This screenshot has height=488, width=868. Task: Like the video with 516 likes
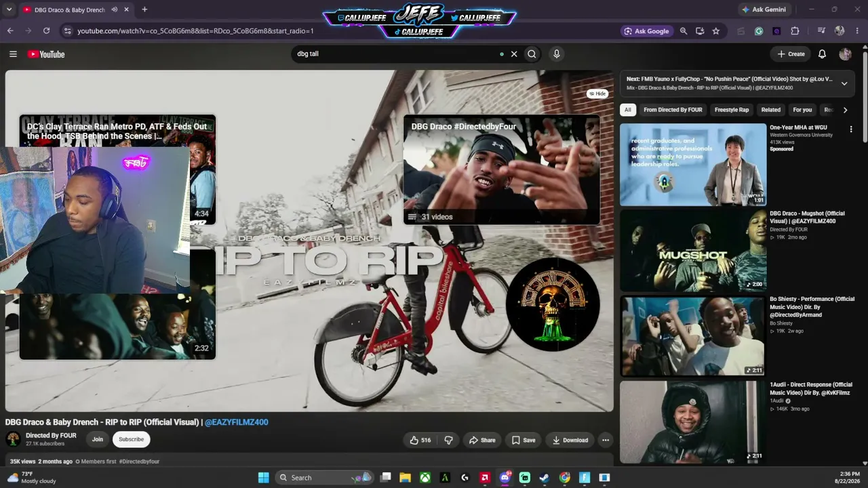[420, 440]
